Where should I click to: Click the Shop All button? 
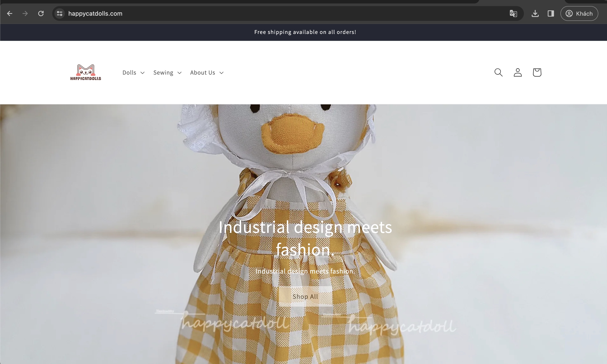[x=305, y=296]
